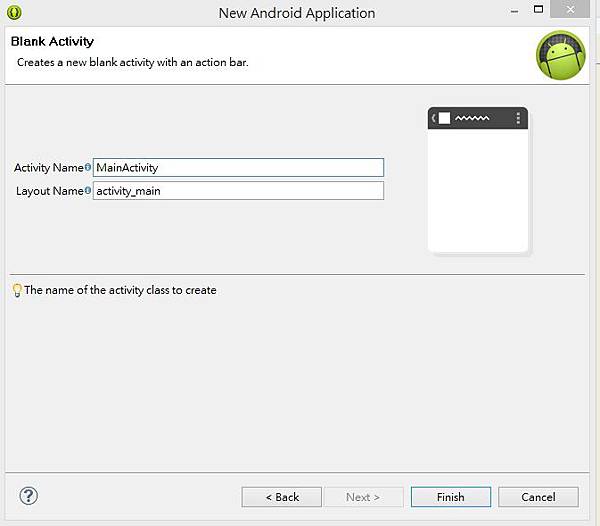Cancel the New Android Application wizard

point(538,497)
